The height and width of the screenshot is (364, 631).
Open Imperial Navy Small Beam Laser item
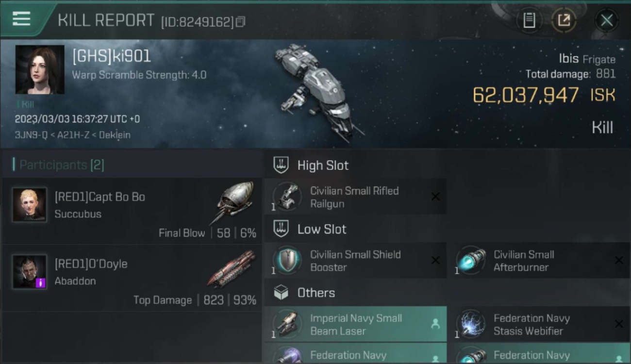pyautogui.click(x=355, y=324)
